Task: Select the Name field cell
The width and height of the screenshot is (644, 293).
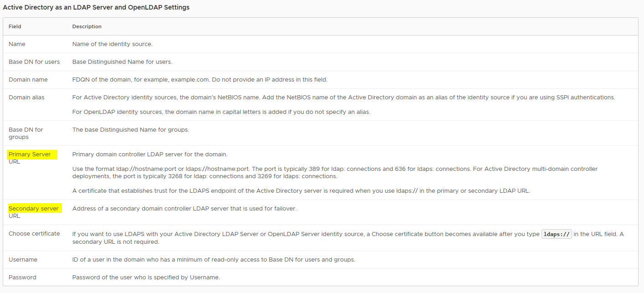Action: point(17,44)
